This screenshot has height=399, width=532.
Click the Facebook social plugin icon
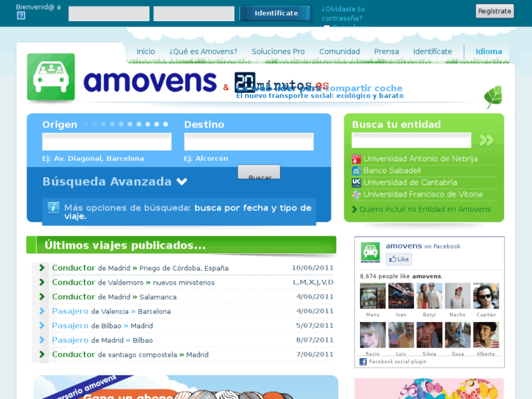(363, 362)
